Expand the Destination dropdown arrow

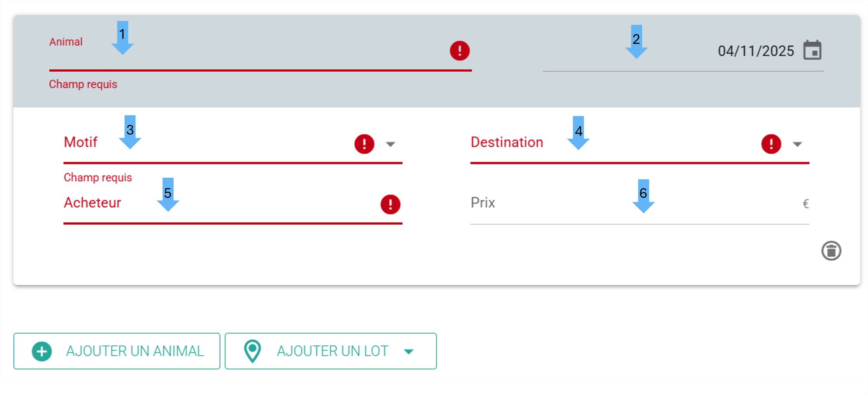(797, 144)
